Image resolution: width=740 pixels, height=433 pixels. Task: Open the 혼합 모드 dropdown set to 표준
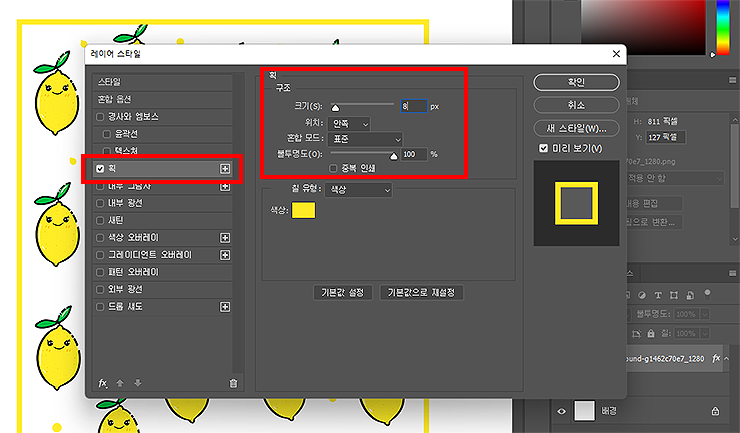click(365, 139)
